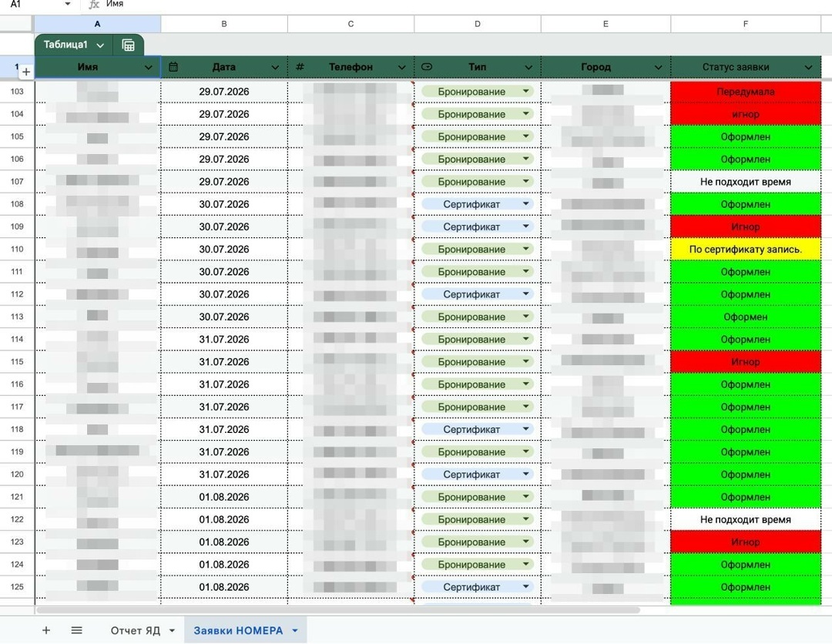Click the Статус заявки header cell

point(746,67)
